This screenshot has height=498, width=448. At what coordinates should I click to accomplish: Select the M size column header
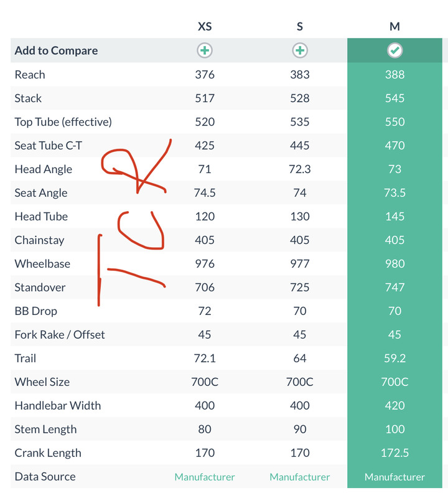click(394, 26)
